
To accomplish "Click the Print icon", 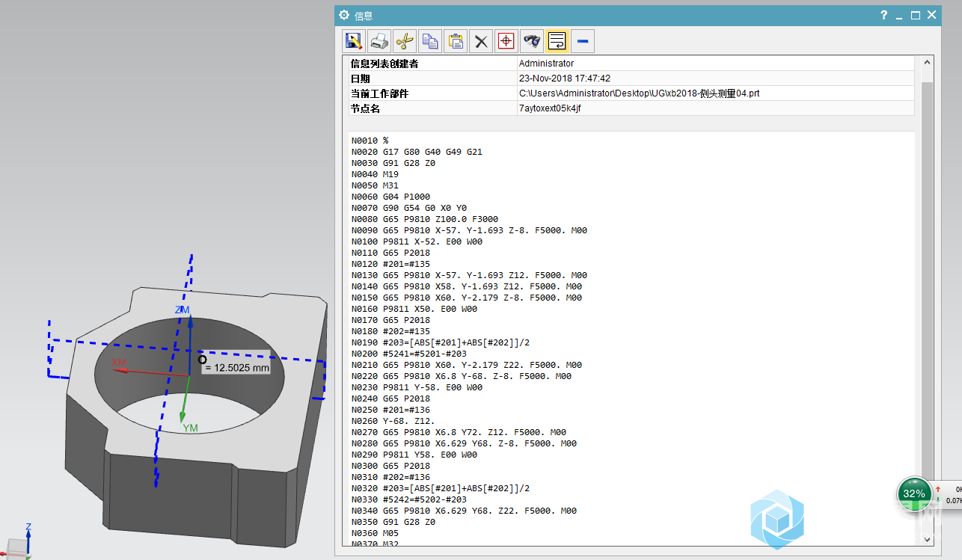I will point(380,41).
